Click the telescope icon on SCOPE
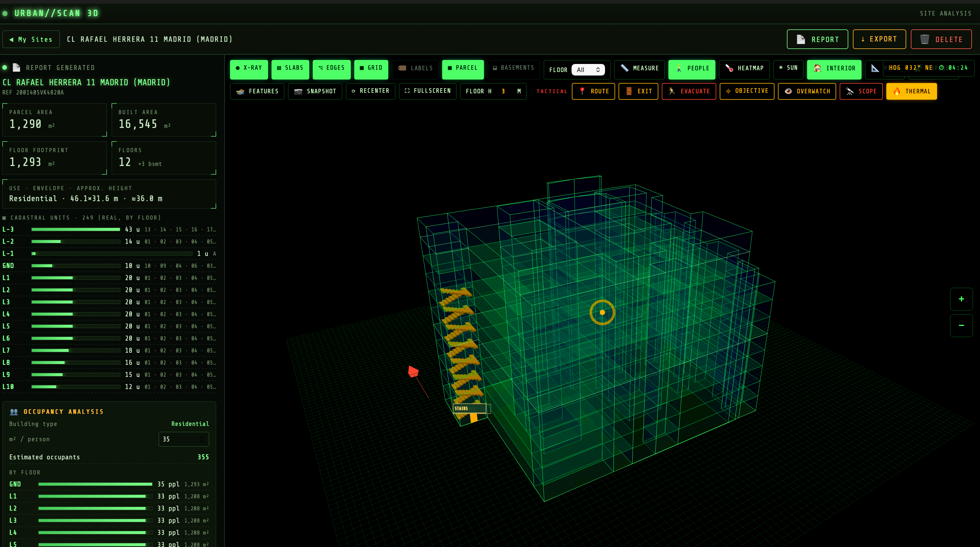 pyautogui.click(x=850, y=91)
